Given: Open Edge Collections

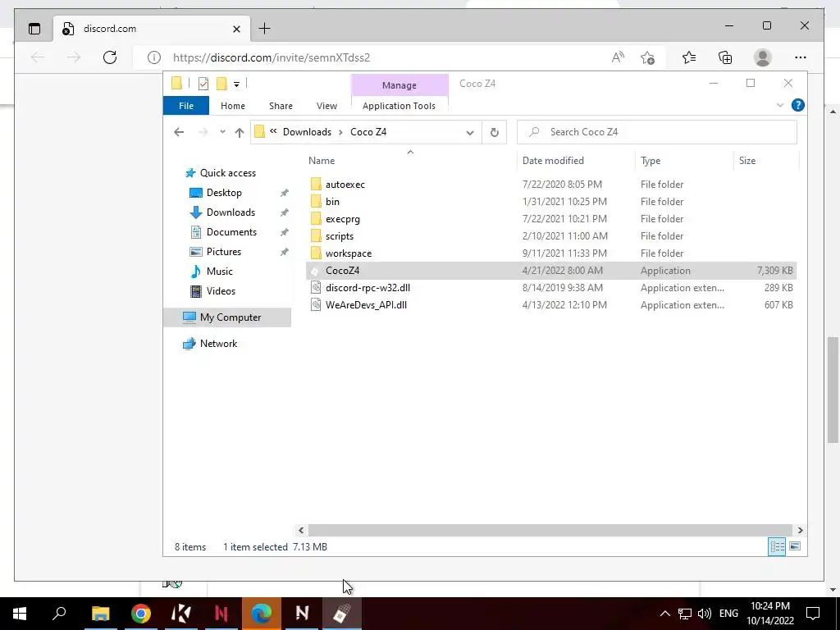Looking at the screenshot, I should [x=725, y=57].
